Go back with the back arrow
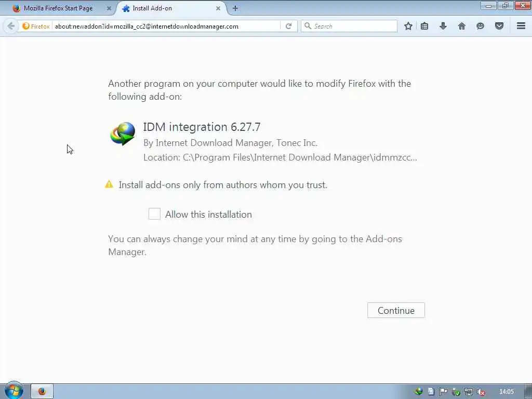The width and height of the screenshot is (532, 399). 11,26
